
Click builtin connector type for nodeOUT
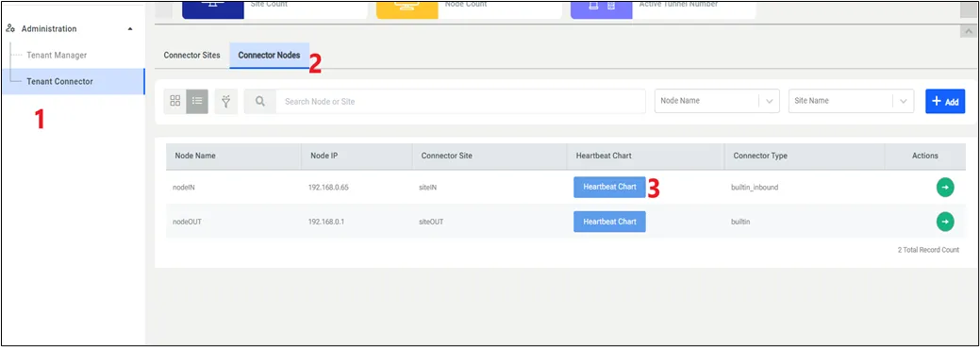(x=740, y=222)
